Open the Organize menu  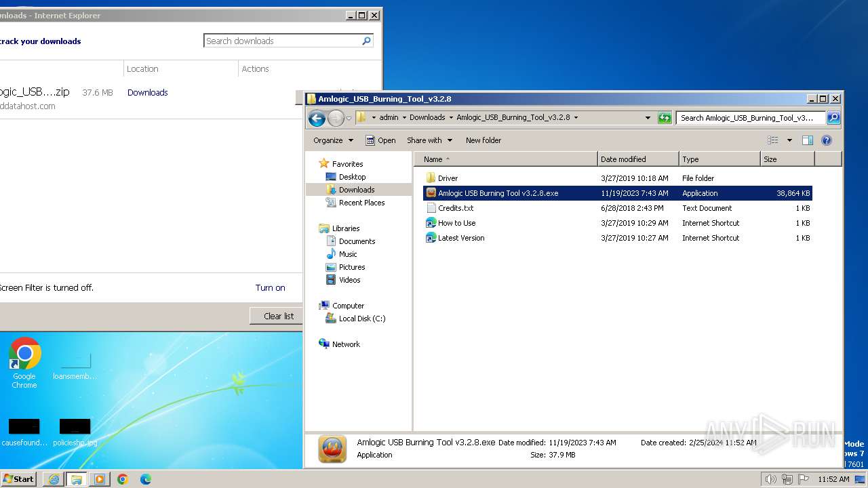coord(333,140)
